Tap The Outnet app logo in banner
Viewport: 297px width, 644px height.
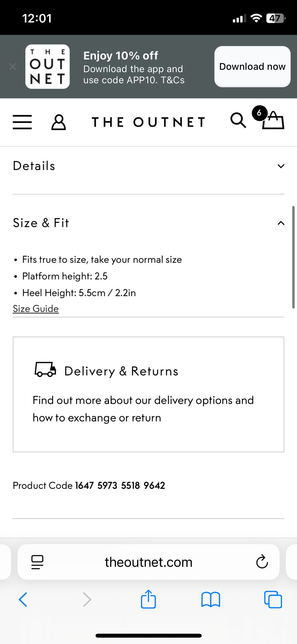48,67
